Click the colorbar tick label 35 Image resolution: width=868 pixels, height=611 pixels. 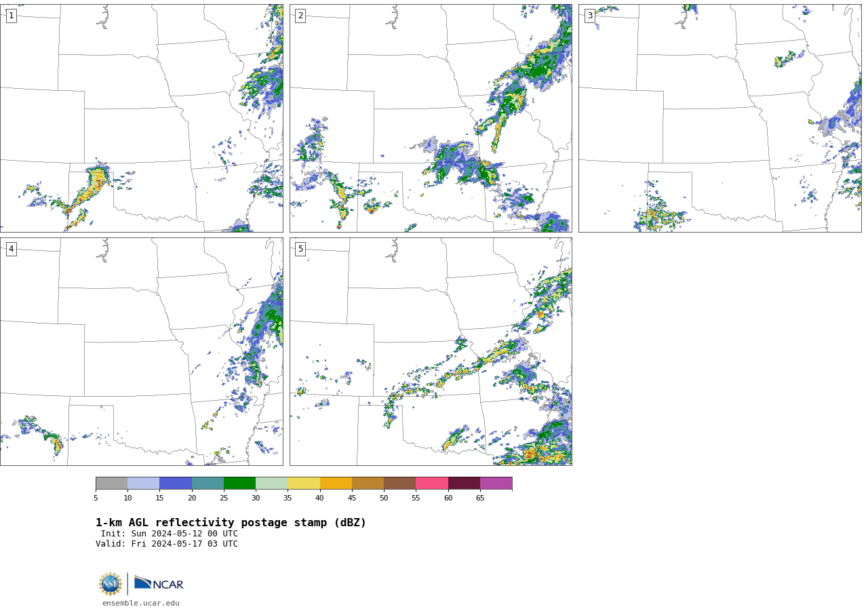pos(288,498)
